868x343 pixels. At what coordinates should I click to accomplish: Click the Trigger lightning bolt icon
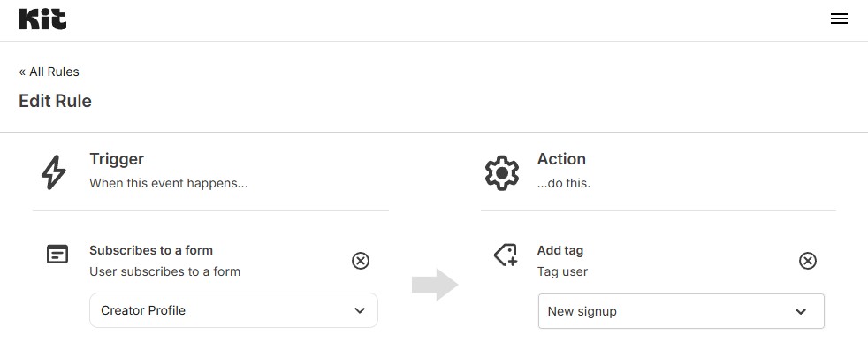click(54, 172)
